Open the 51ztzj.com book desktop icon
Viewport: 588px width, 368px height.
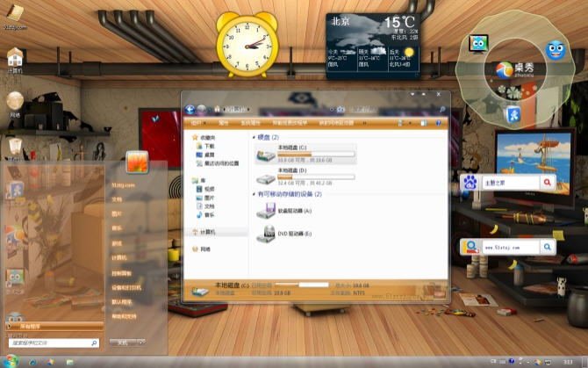coord(15,13)
